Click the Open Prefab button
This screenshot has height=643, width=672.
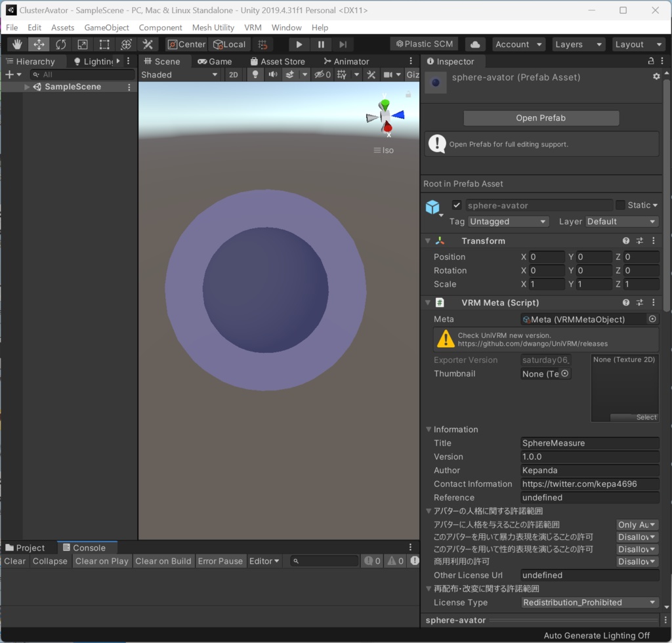pos(541,118)
